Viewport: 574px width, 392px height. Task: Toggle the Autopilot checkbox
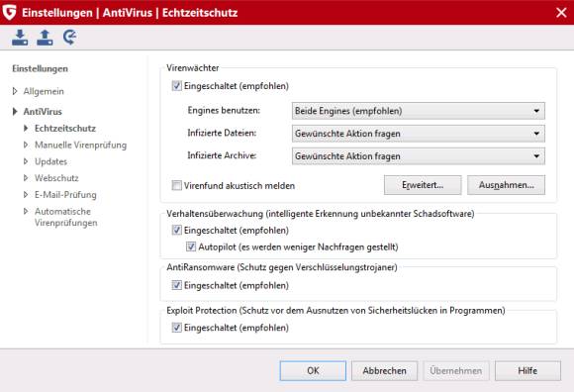coord(191,246)
